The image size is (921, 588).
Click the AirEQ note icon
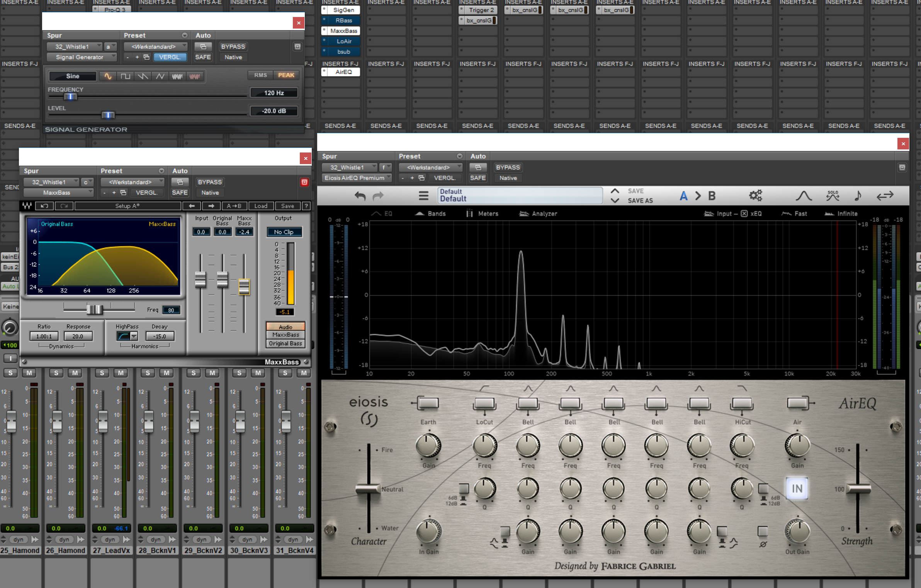pos(858,196)
